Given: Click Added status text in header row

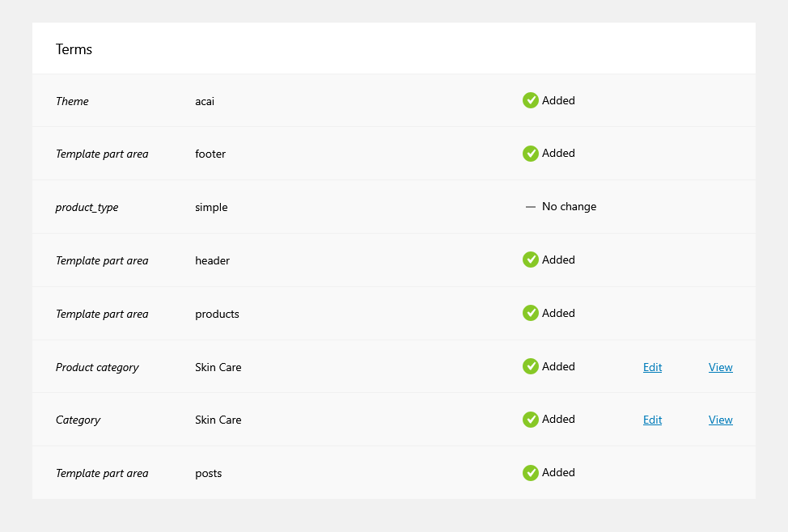Looking at the screenshot, I should click(x=558, y=260).
